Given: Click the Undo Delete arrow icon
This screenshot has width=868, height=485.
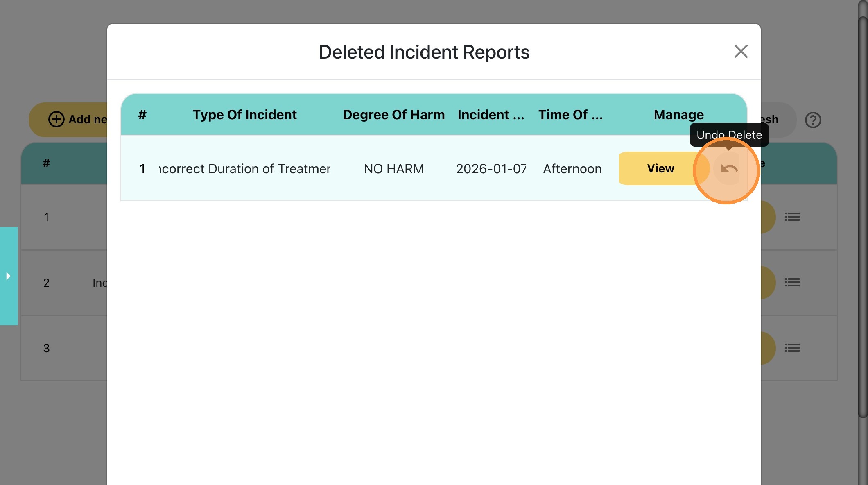Looking at the screenshot, I should 729,168.
